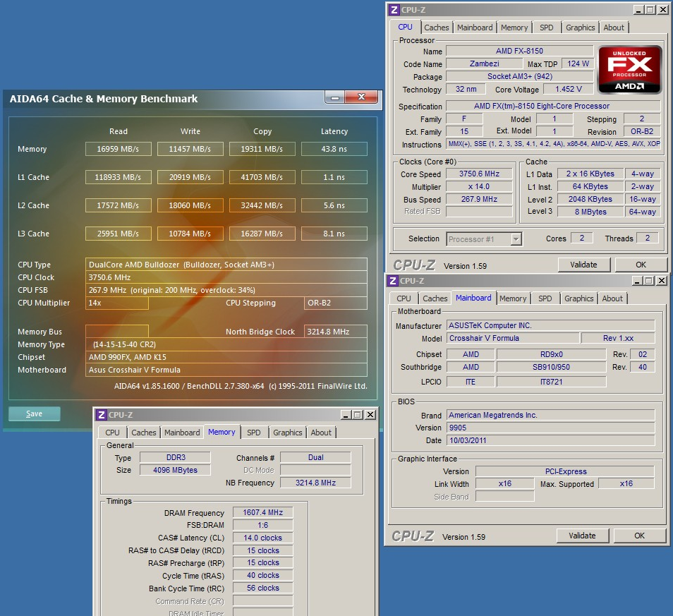Click the Memory Write value 11457 MB/s
673x616 pixels.
pyautogui.click(x=190, y=149)
